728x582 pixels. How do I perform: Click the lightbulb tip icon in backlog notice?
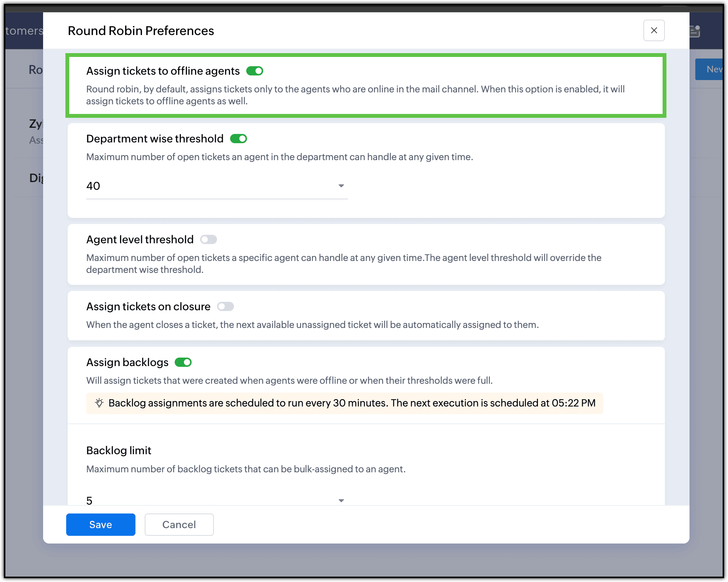point(99,403)
